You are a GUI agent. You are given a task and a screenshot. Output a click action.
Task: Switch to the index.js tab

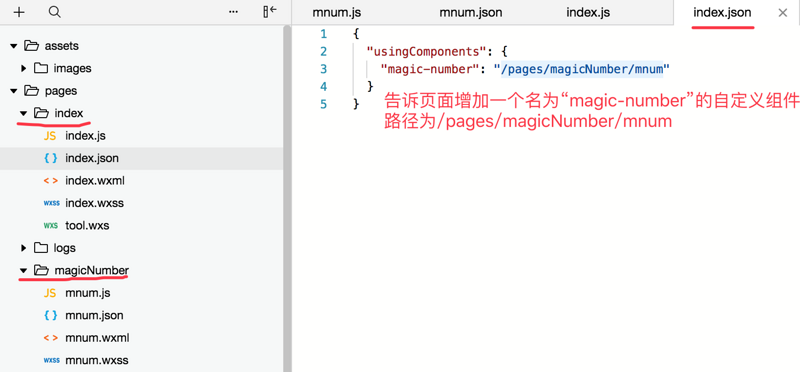588,13
